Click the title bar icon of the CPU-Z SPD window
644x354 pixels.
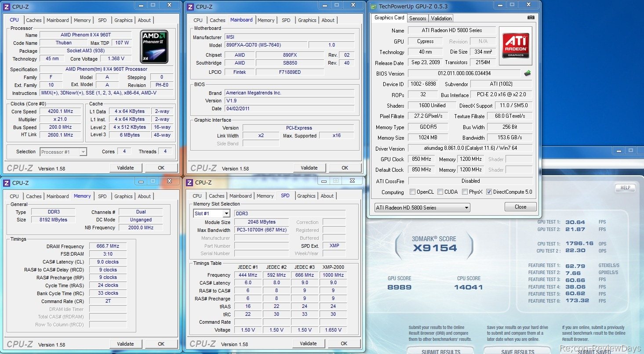click(x=190, y=183)
